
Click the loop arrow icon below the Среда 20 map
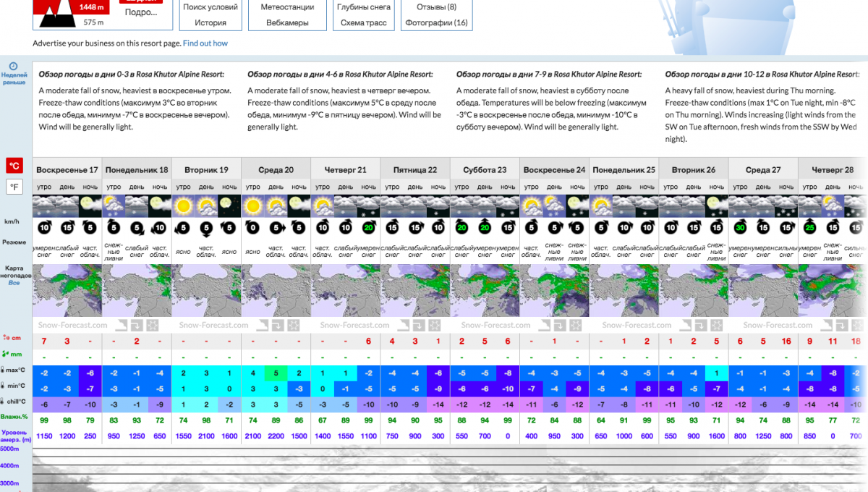click(x=278, y=326)
